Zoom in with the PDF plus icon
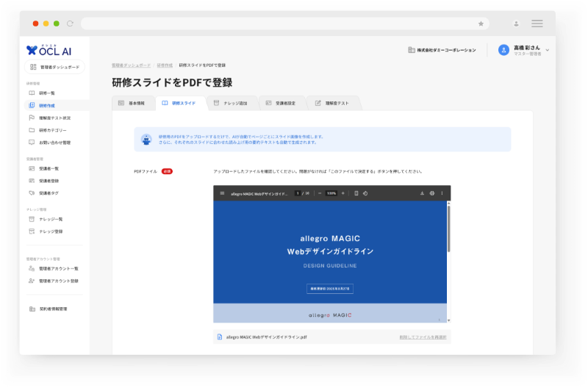Image resolution: width=588 pixels, height=388 pixels. pyautogui.click(x=343, y=193)
